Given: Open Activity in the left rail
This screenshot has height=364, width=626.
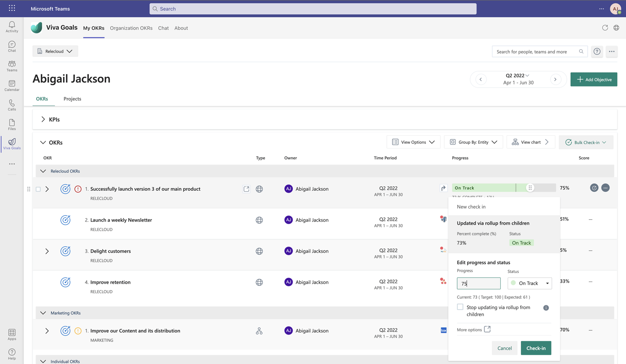Looking at the screenshot, I should click(x=12, y=27).
